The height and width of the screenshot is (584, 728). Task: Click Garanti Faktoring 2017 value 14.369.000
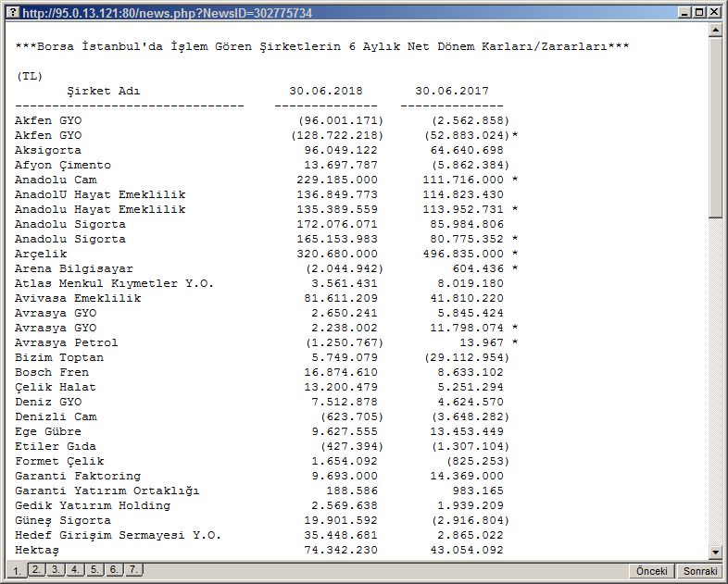click(x=467, y=476)
